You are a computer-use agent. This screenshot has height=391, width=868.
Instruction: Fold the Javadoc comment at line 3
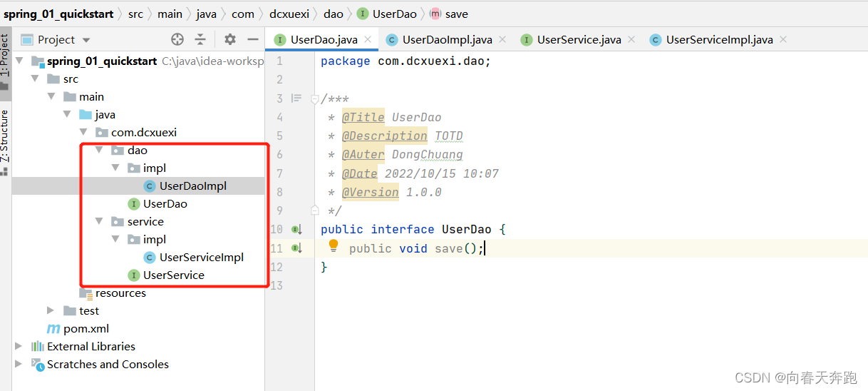pyautogui.click(x=315, y=99)
